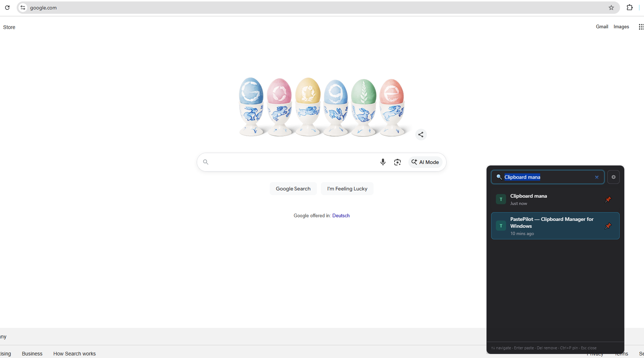Select the 'Clipboard mana' clipboard entry
Image resolution: width=644 pixels, height=358 pixels.
[x=555, y=199]
